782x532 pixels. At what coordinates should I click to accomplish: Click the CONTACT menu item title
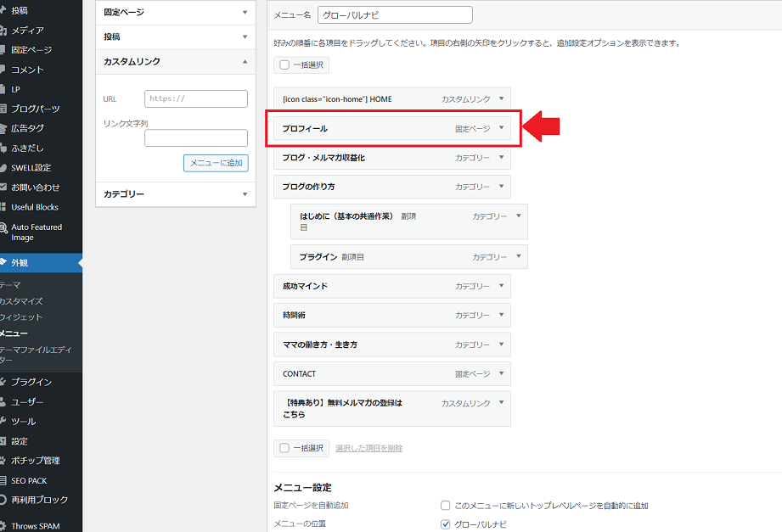click(299, 374)
